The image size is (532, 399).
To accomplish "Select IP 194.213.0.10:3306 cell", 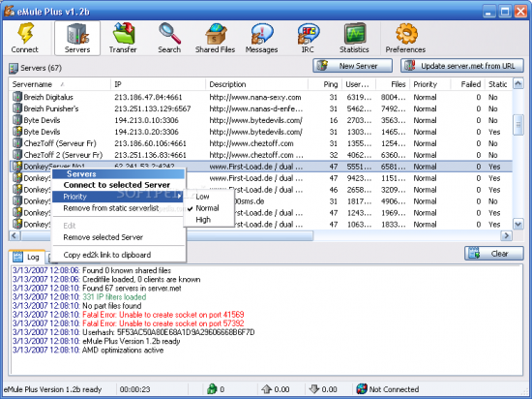I will pyautogui.click(x=146, y=120).
